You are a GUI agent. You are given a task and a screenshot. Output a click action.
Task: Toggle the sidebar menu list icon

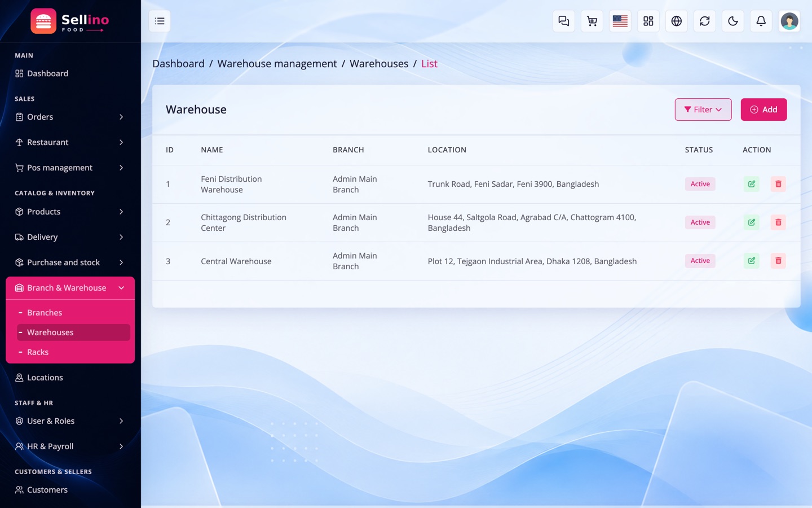coord(160,21)
